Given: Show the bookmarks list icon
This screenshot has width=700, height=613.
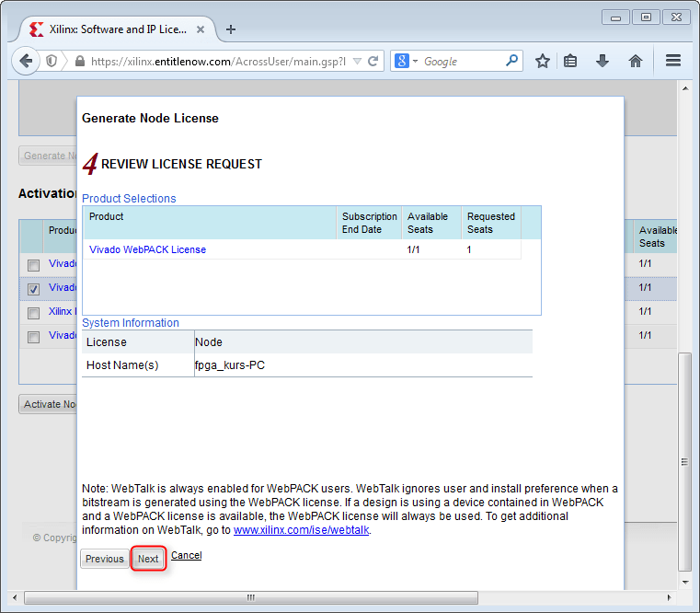Looking at the screenshot, I should click(570, 61).
